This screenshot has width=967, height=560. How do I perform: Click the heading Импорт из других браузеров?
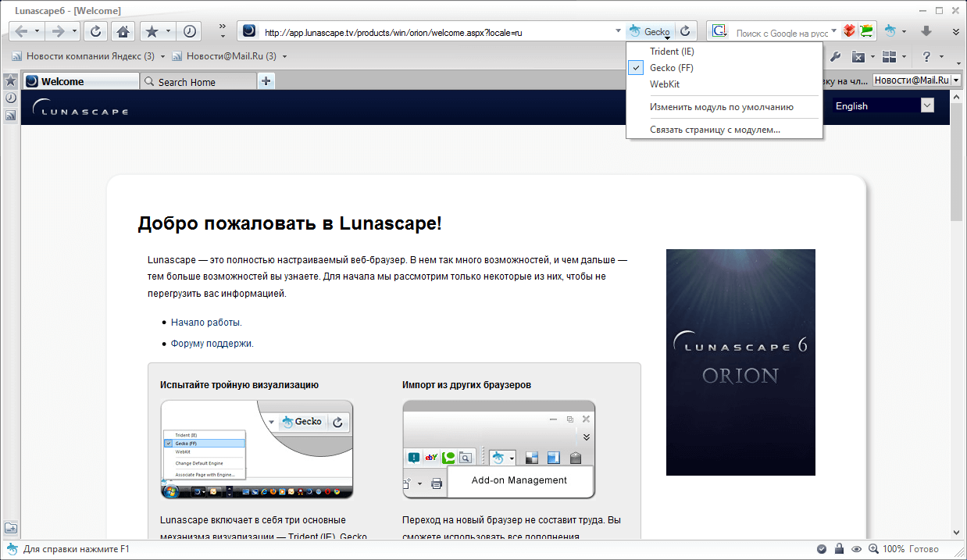click(467, 385)
